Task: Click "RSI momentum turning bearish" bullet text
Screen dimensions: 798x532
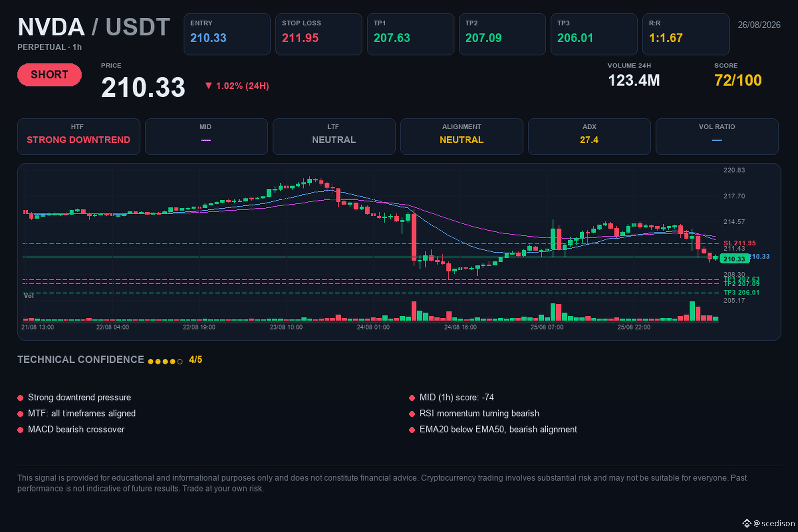Action: [x=479, y=414]
